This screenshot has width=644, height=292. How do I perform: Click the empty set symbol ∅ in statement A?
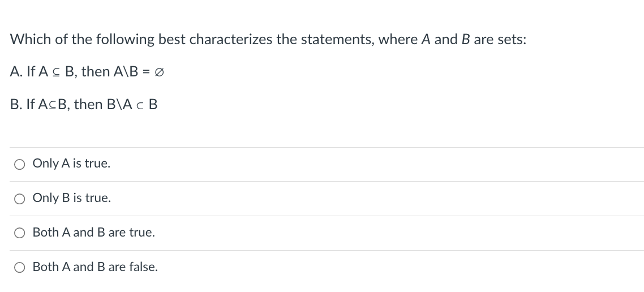click(x=159, y=72)
